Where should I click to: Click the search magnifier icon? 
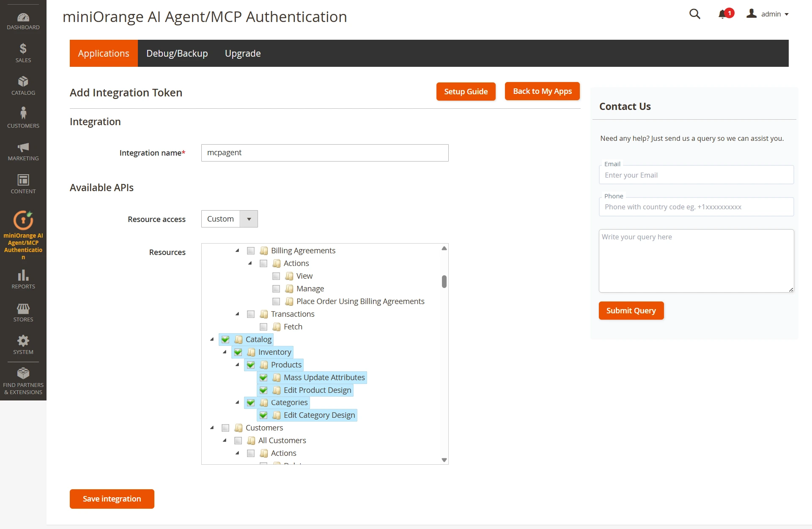(x=695, y=14)
